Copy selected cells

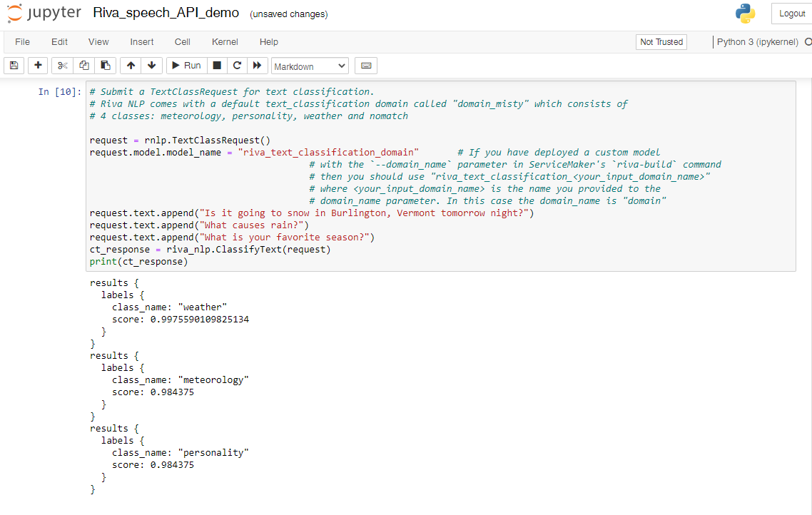(x=84, y=66)
